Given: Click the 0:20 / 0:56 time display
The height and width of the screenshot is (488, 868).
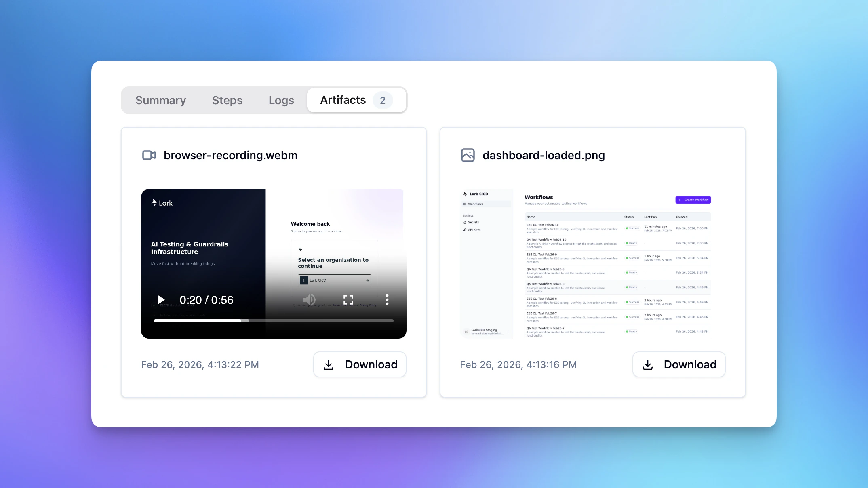Looking at the screenshot, I should tap(206, 300).
